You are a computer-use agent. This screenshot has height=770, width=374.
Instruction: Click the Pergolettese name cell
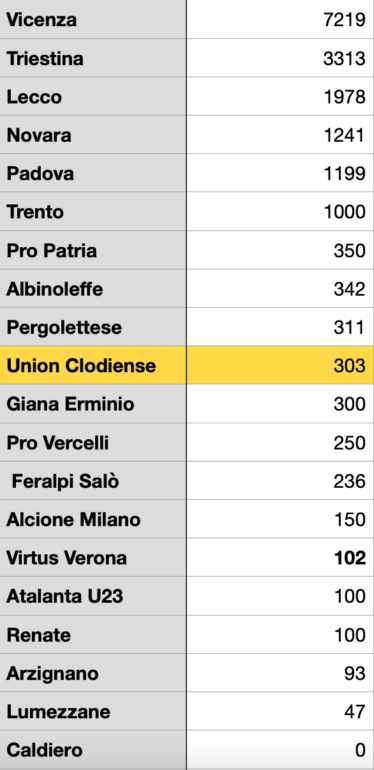click(x=93, y=327)
